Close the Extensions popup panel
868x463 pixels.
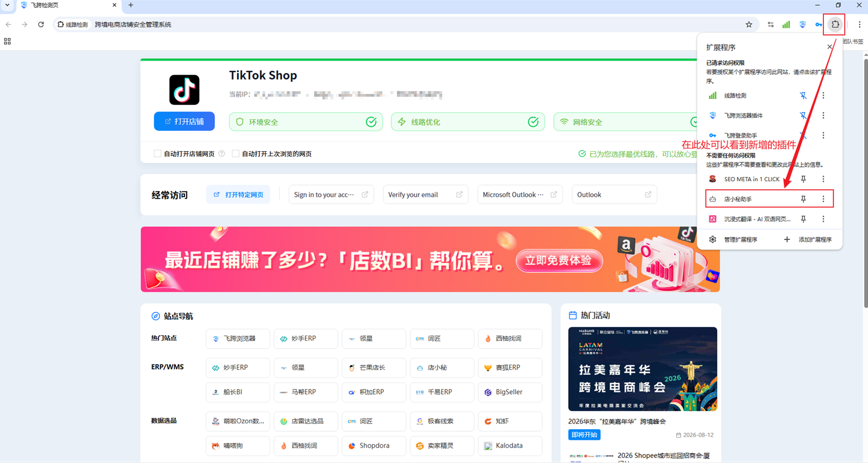tap(830, 47)
